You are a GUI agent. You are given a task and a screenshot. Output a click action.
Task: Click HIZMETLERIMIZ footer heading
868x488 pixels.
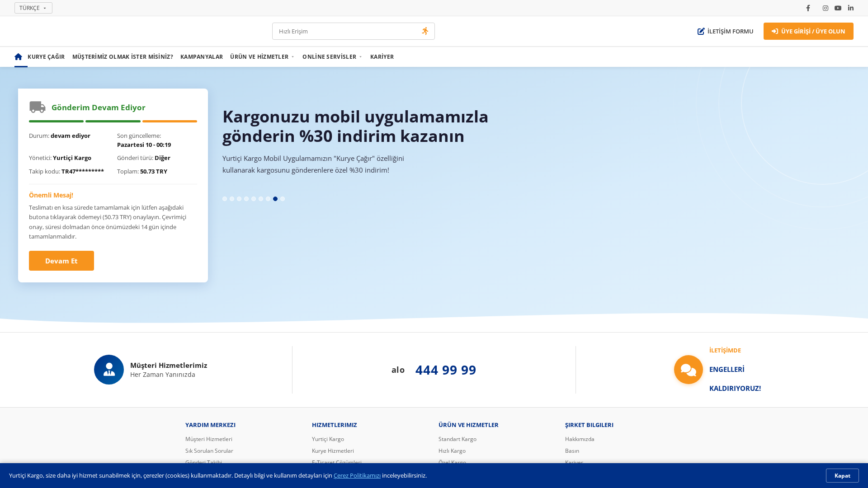pos(335,425)
